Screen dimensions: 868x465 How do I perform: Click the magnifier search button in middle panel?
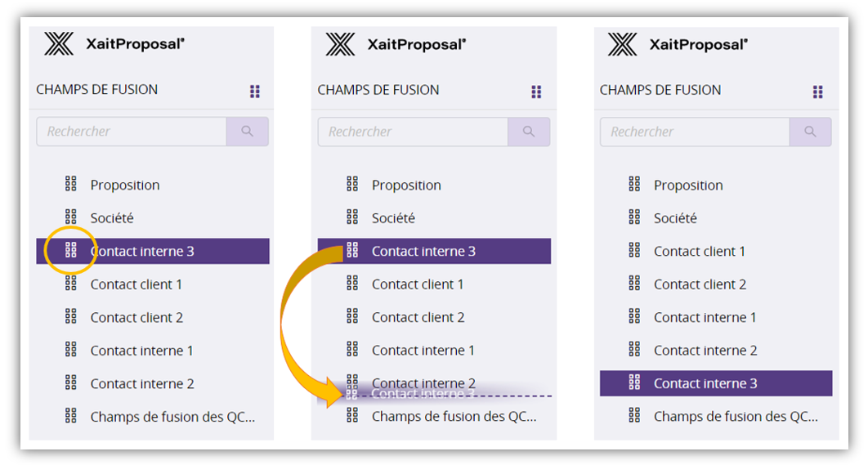click(x=529, y=132)
